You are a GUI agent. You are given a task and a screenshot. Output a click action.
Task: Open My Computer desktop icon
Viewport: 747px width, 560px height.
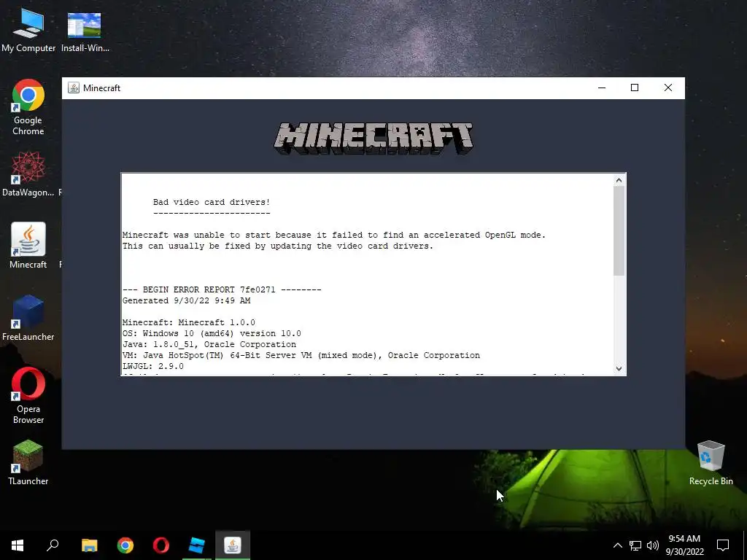[28, 31]
